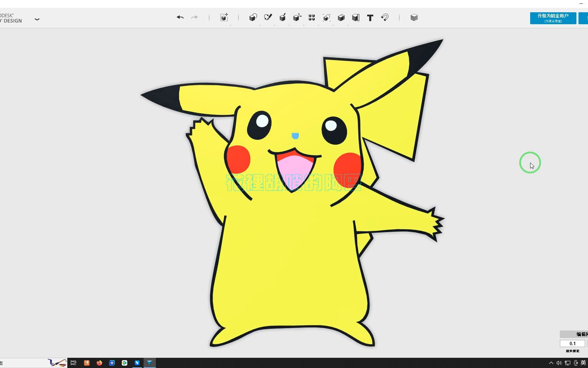588x368 pixels.
Task: Open Firefox from the taskbar
Action: click(99, 363)
